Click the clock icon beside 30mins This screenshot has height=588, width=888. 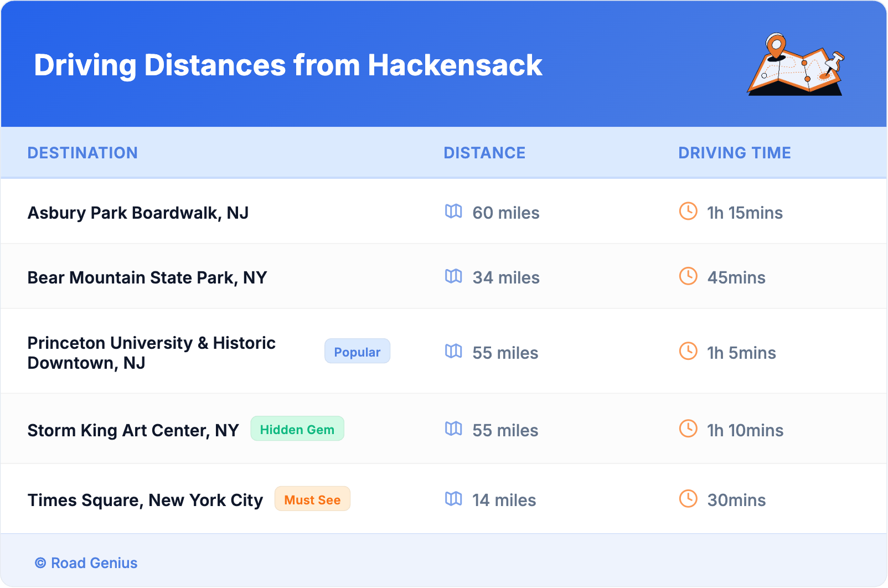tap(688, 499)
